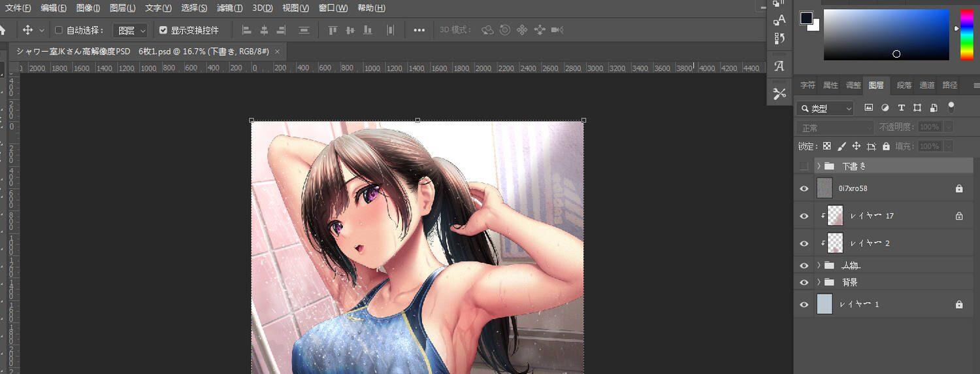
Task: Click the rainbow hue slider strip
Action: (966, 35)
